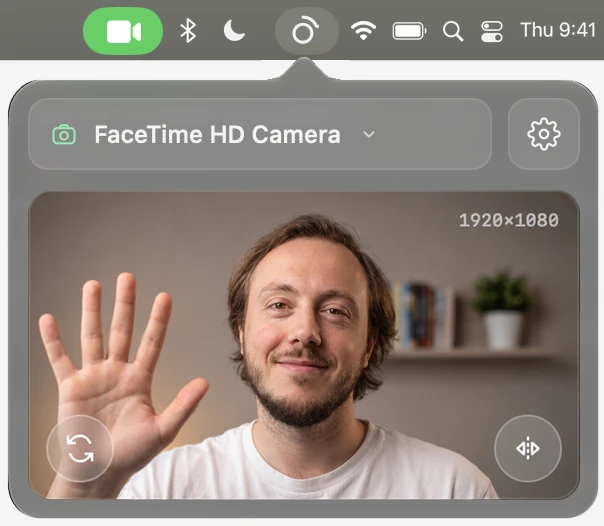Viewport: 604px width, 526px height.
Task: Open Control Center toggles icon
Action: click(x=492, y=31)
